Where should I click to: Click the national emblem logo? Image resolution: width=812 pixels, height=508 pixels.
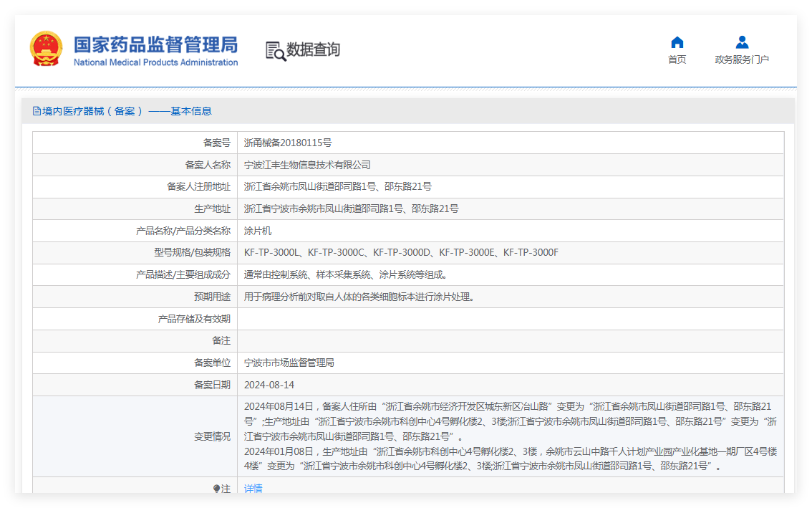coord(46,49)
